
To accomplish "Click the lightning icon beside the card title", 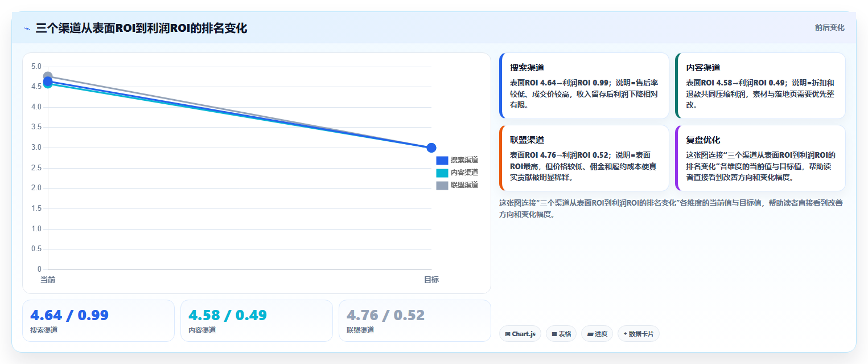I will click(x=27, y=28).
